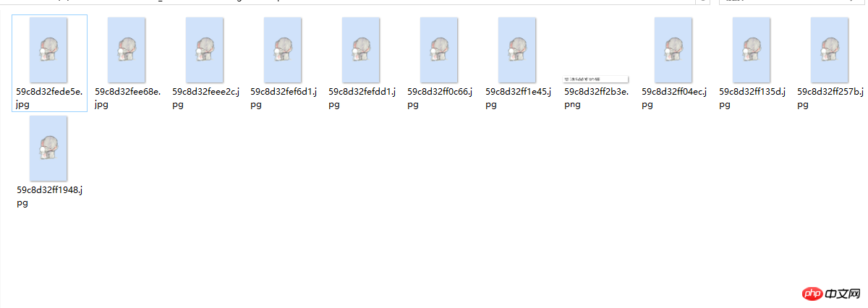Click the 59c8d32ff1948.jpg filename label

click(49, 197)
